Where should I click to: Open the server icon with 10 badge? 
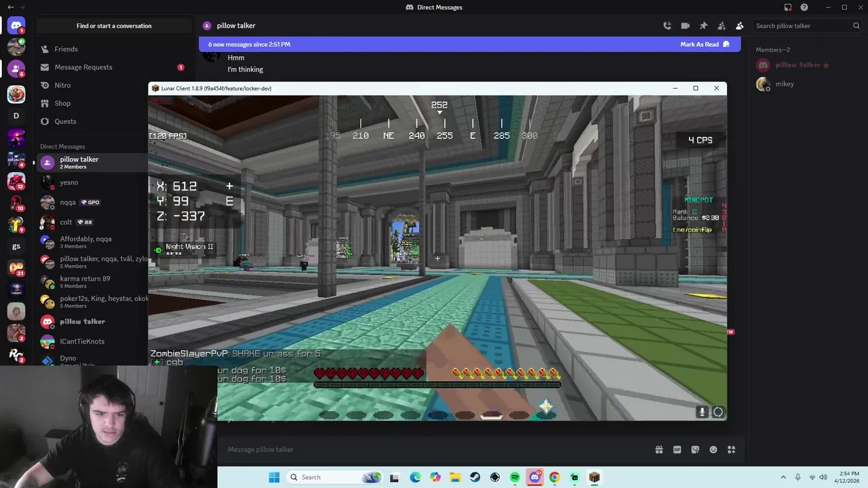tap(16, 203)
